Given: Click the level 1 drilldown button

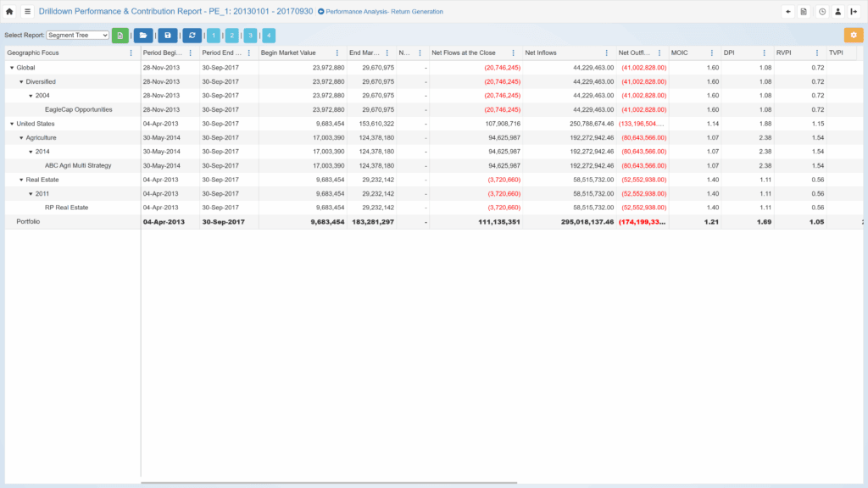Looking at the screenshot, I should 213,36.
